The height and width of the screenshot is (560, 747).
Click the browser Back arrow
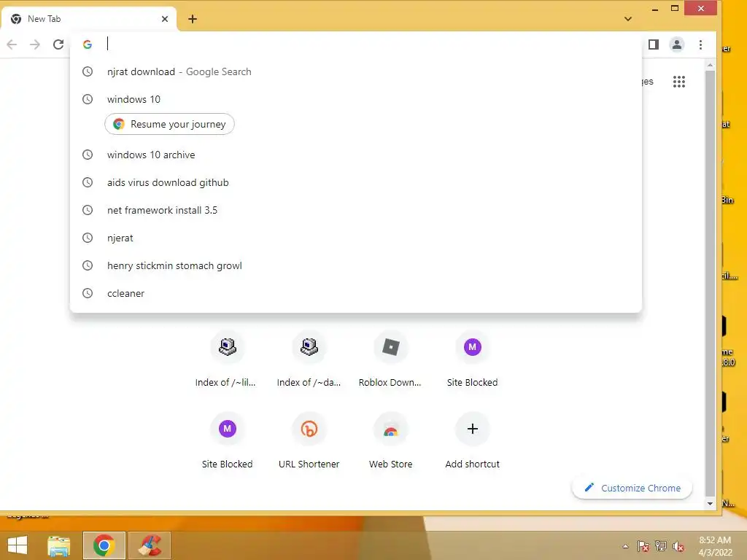tap(12, 44)
